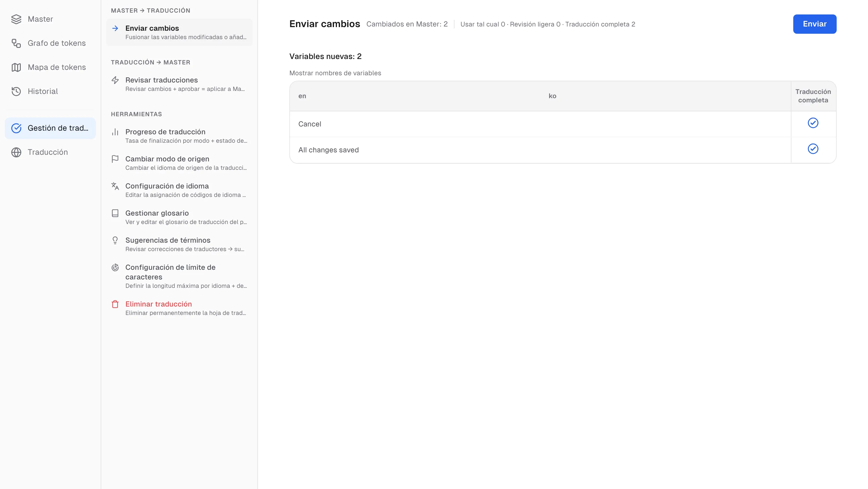Click the trash icon for Eliminar traducción

coord(115,304)
